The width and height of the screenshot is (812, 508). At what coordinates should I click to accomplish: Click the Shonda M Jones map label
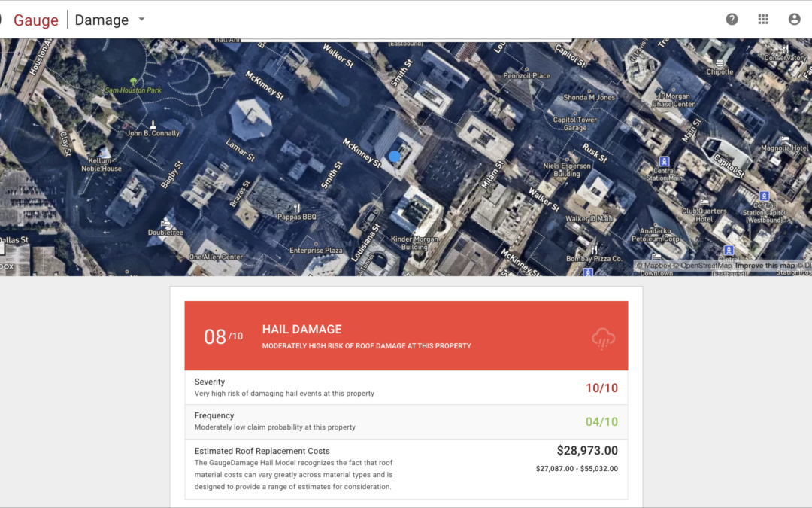[589, 97]
